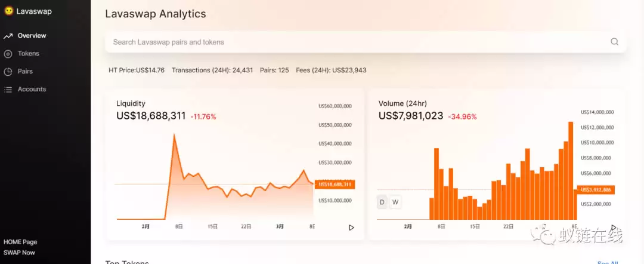This screenshot has width=644, height=264.
Task: Focus the Search Lavaswap pairs and tokens field
Action: click(x=366, y=42)
